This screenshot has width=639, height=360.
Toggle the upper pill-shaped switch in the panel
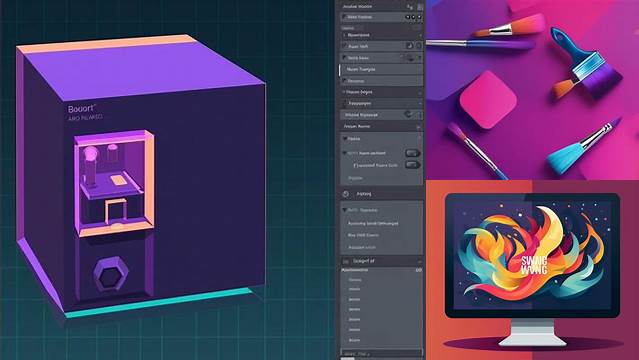412,153
